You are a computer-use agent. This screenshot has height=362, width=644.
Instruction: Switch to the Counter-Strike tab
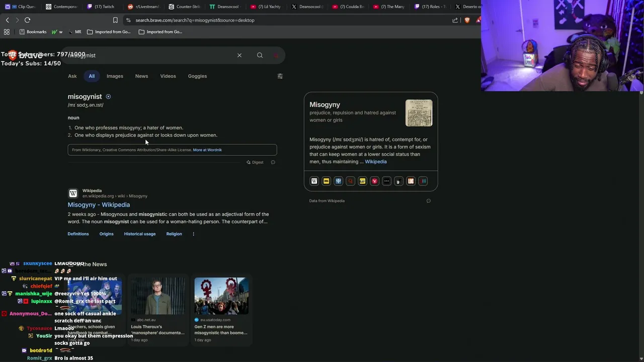(185, 7)
